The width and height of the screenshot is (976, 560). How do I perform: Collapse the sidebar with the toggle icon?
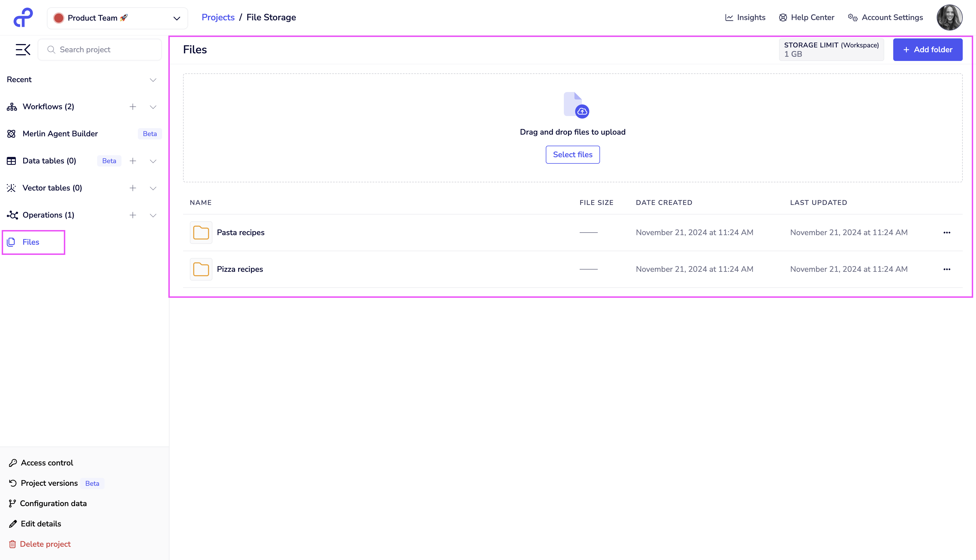(23, 49)
